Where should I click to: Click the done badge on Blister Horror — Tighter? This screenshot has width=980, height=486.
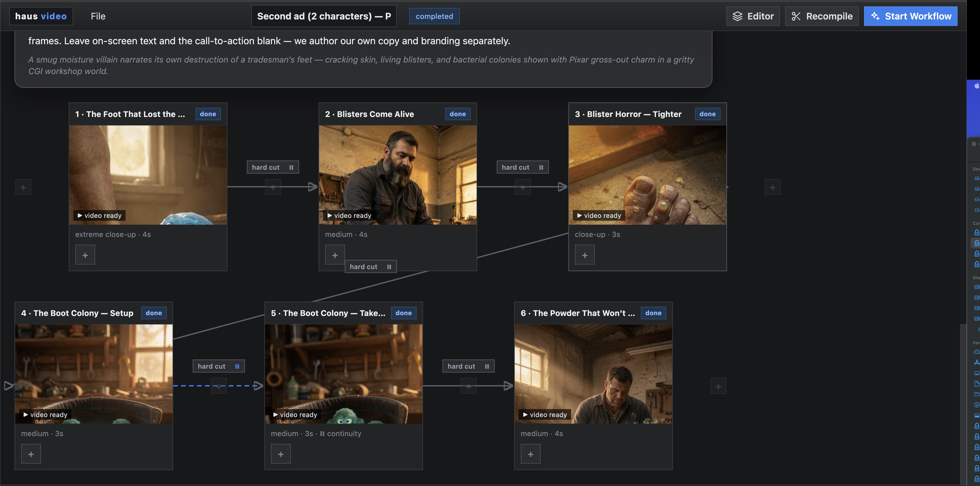[x=708, y=114]
